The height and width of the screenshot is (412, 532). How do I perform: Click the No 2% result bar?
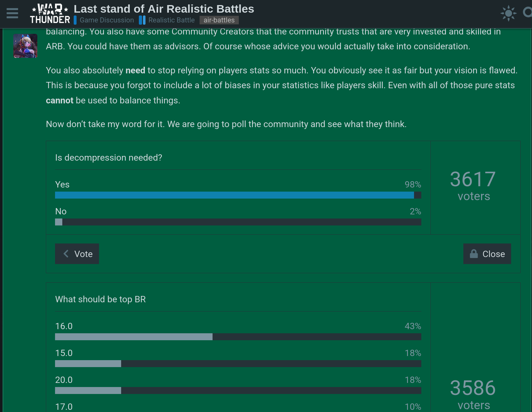tap(238, 222)
